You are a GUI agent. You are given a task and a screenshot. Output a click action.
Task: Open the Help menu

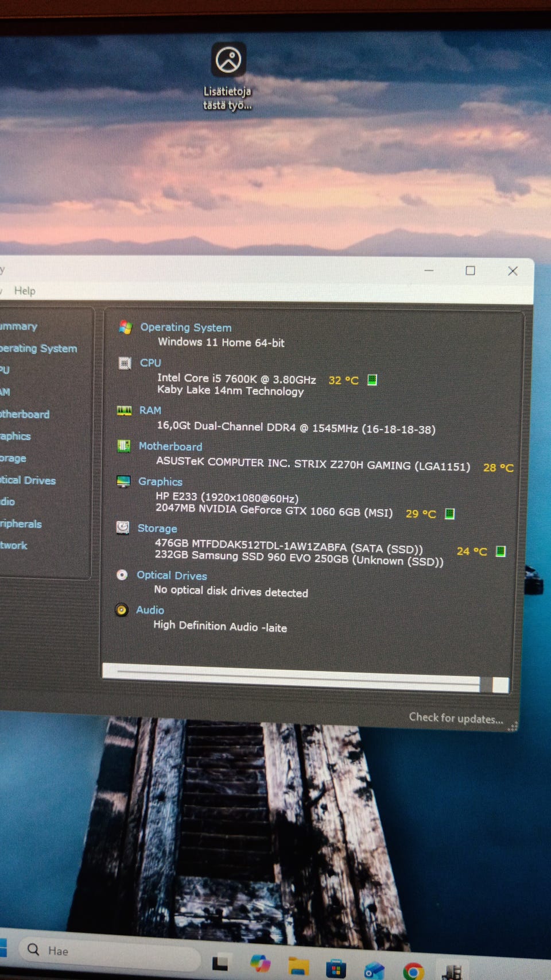click(x=25, y=291)
